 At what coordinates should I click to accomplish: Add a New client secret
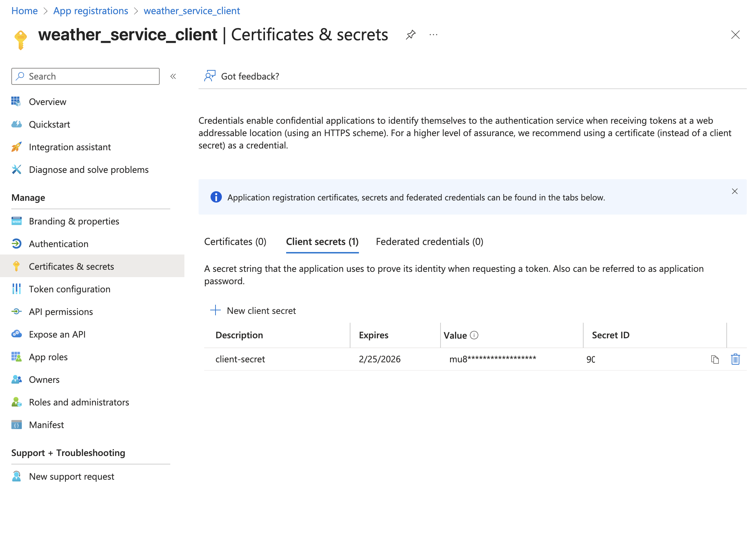[261, 310]
